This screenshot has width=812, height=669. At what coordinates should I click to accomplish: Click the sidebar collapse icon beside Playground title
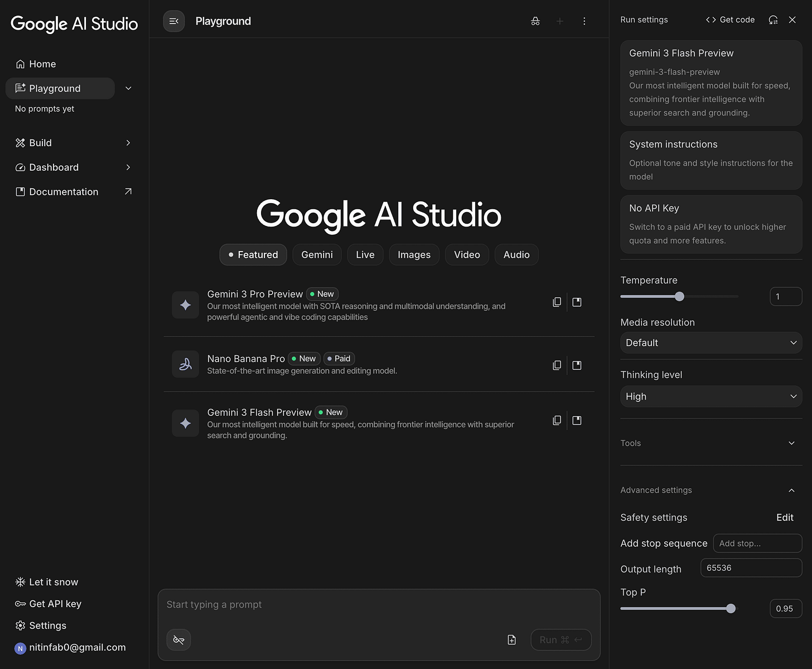173,21
